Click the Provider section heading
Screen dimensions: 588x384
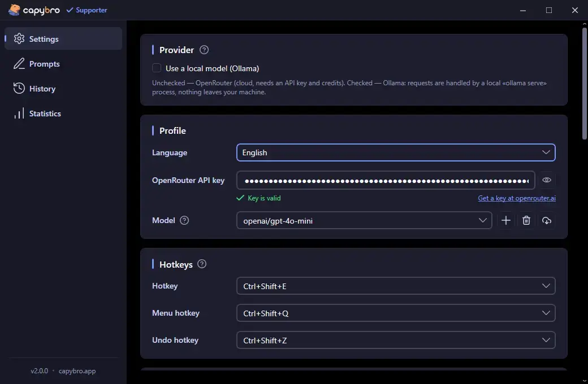tap(176, 50)
